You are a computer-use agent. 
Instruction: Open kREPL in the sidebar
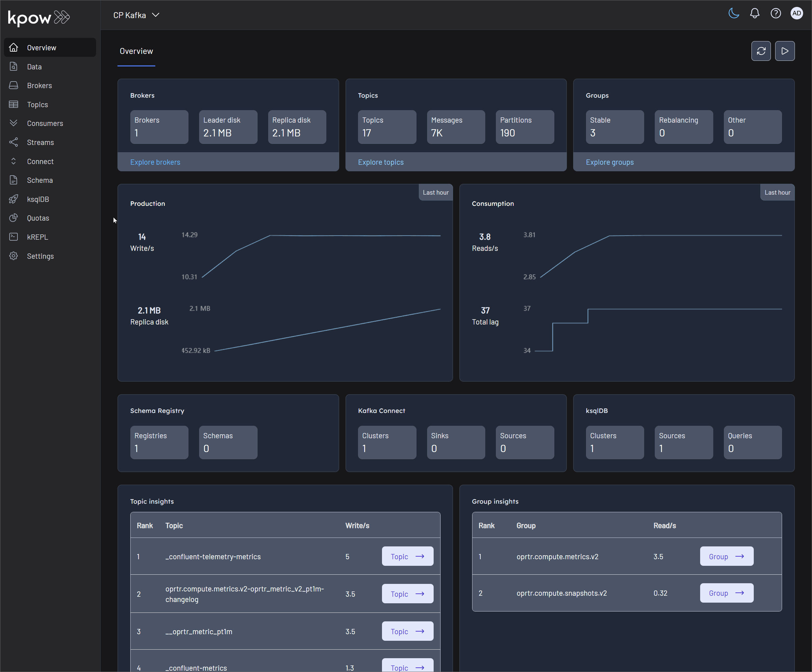(50, 237)
